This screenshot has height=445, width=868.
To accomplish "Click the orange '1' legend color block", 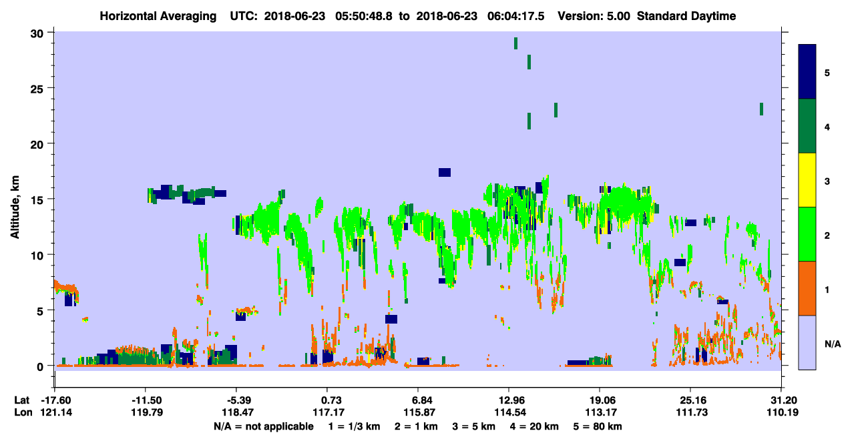I will tap(807, 288).
